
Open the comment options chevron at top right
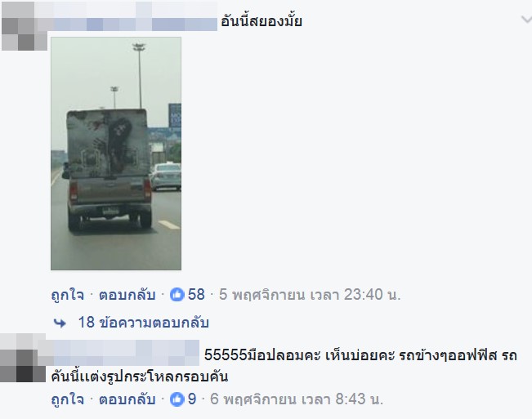(x=526, y=20)
